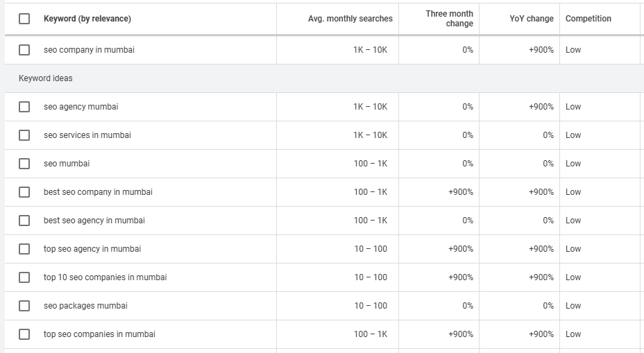Click the best seo company in mumbai keyword
The height and width of the screenshot is (353, 644).
pos(98,192)
